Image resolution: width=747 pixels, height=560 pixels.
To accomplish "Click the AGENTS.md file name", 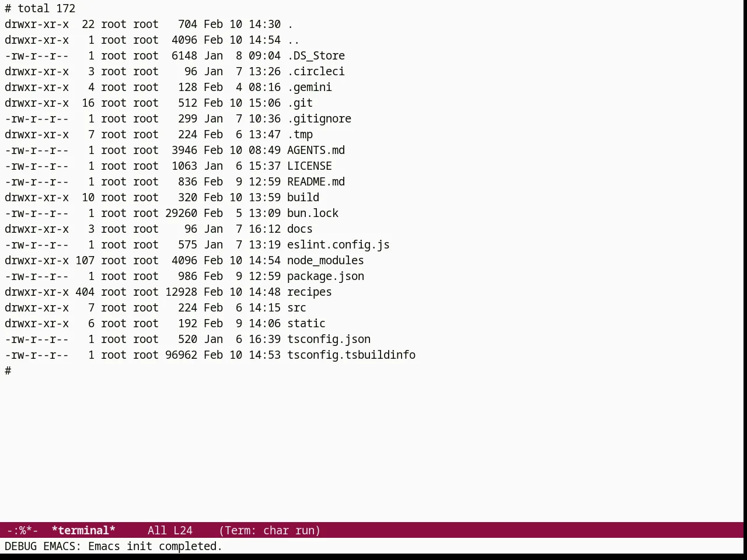I will tap(316, 150).
